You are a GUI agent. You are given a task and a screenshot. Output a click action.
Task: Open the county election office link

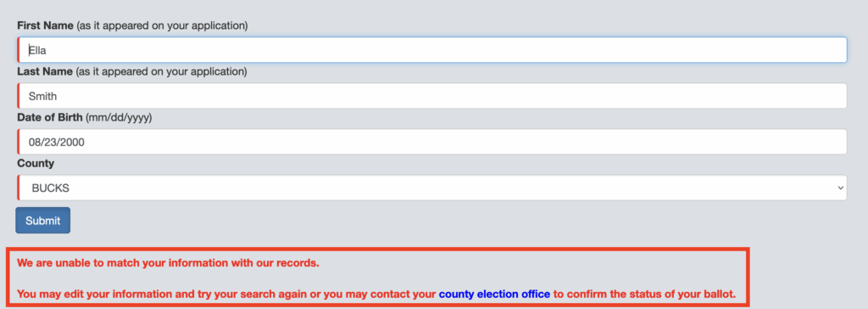[494, 294]
